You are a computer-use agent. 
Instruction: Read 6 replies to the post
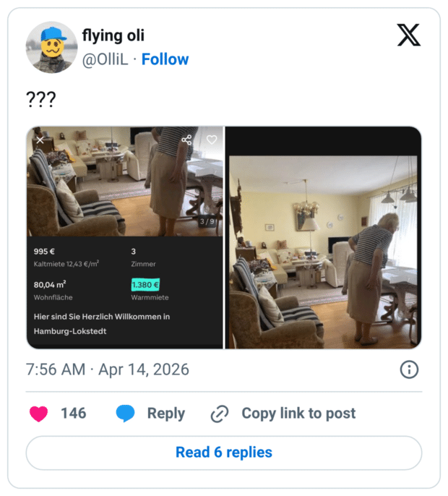(224, 453)
